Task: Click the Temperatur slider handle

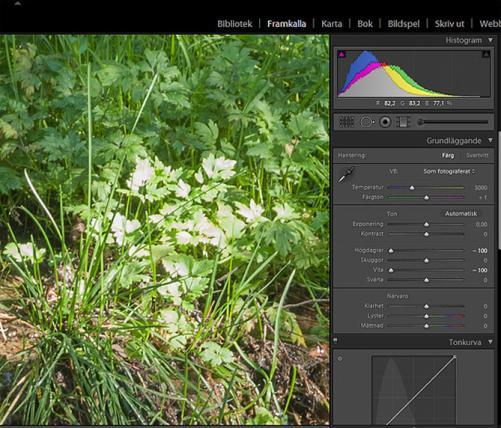Action: click(x=412, y=188)
